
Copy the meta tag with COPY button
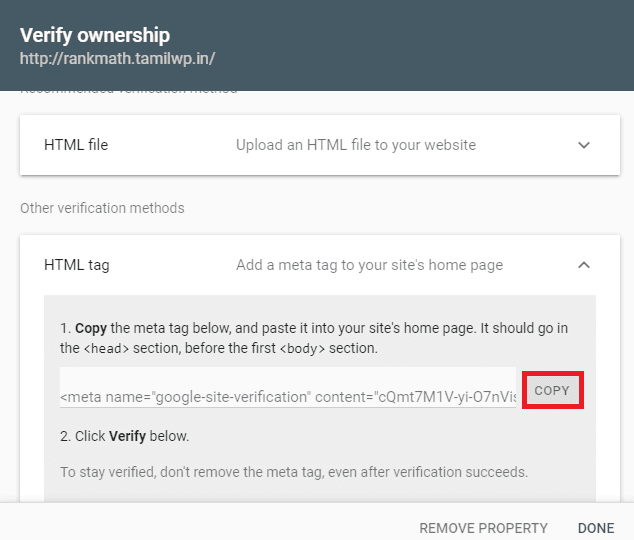click(552, 390)
